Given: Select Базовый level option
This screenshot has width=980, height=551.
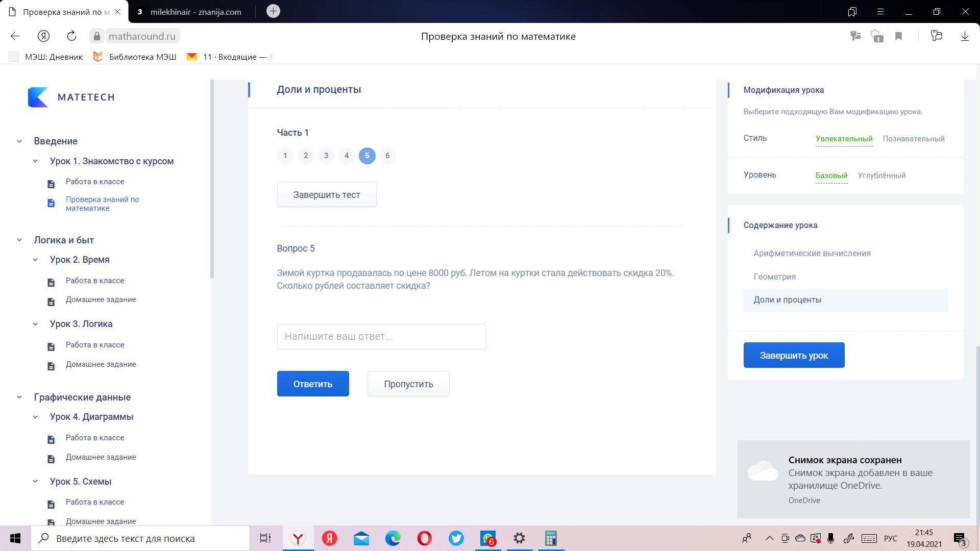Looking at the screenshot, I should pyautogui.click(x=831, y=176).
